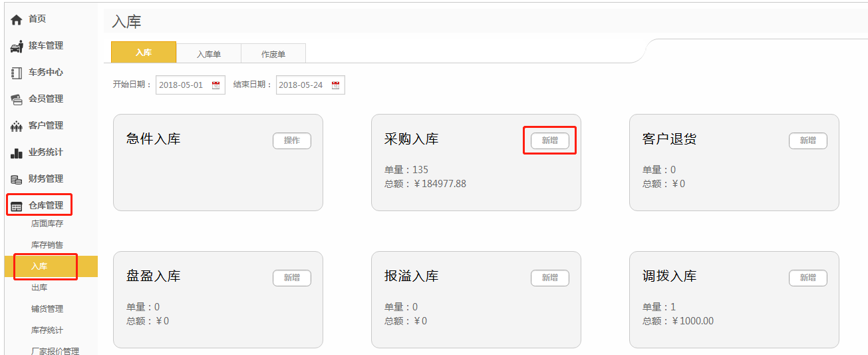
Task: Open the start date calendar picker
Action: (x=216, y=85)
